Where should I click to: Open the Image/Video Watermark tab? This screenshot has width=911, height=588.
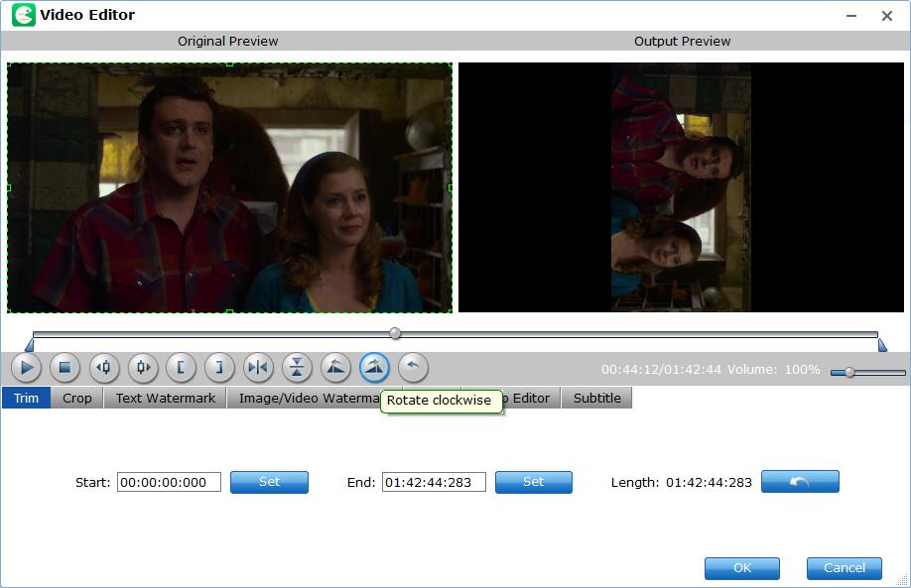click(308, 399)
